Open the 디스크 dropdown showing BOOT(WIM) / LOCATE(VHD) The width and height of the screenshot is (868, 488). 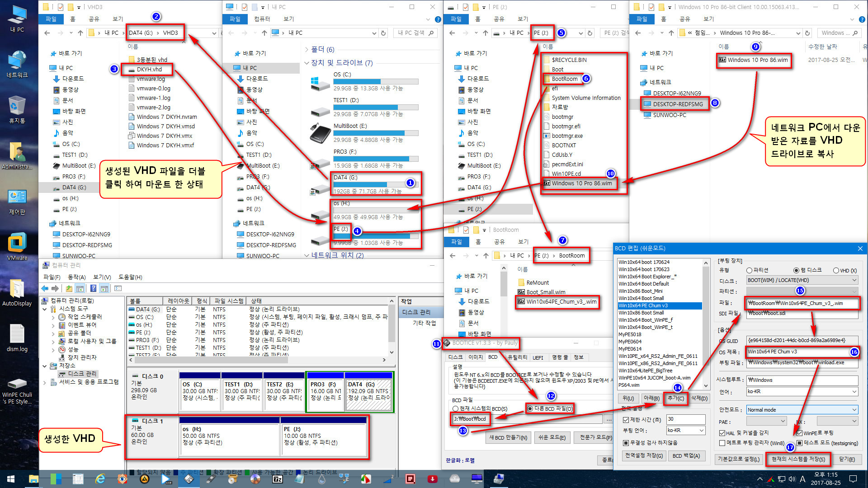(x=802, y=280)
